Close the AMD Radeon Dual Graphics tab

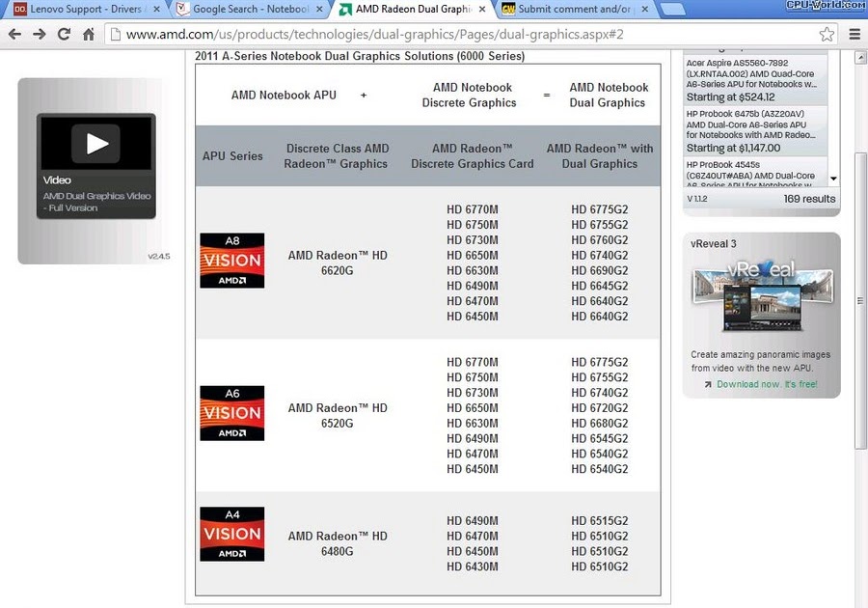(x=482, y=10)
